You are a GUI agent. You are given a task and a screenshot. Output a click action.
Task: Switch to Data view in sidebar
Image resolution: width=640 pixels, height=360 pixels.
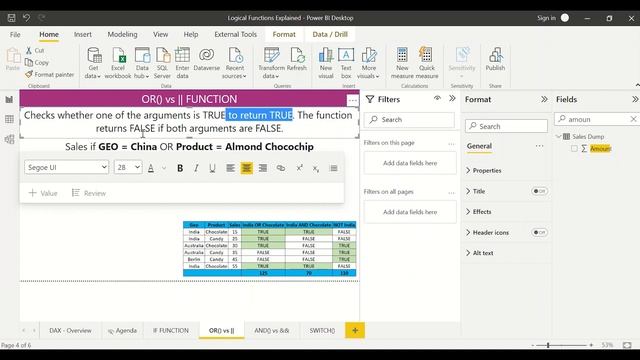[9, 119]
